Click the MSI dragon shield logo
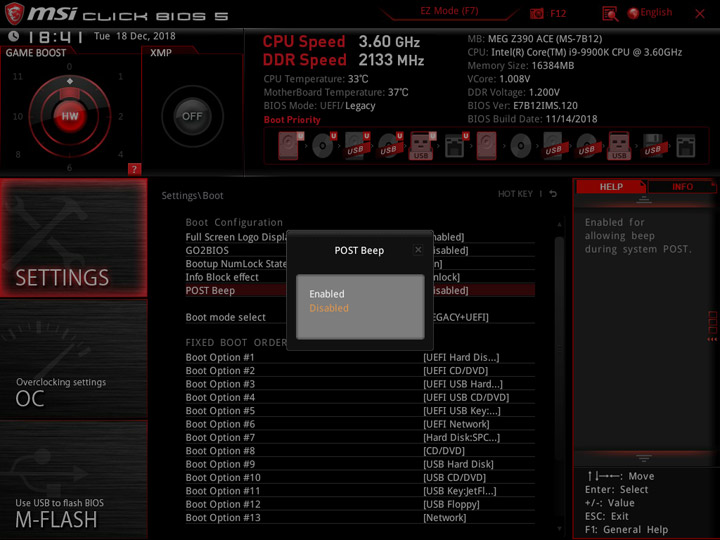Image resolution: width=720 pixels, height=540 pixels. pos(14,13)
